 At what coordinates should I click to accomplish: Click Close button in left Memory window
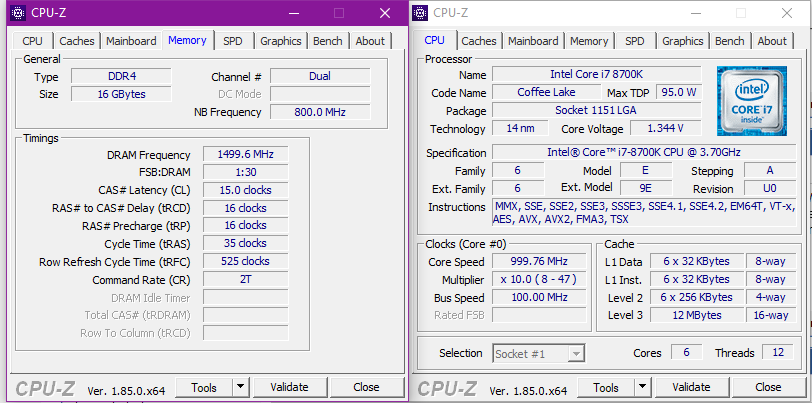tap(366, 387)
